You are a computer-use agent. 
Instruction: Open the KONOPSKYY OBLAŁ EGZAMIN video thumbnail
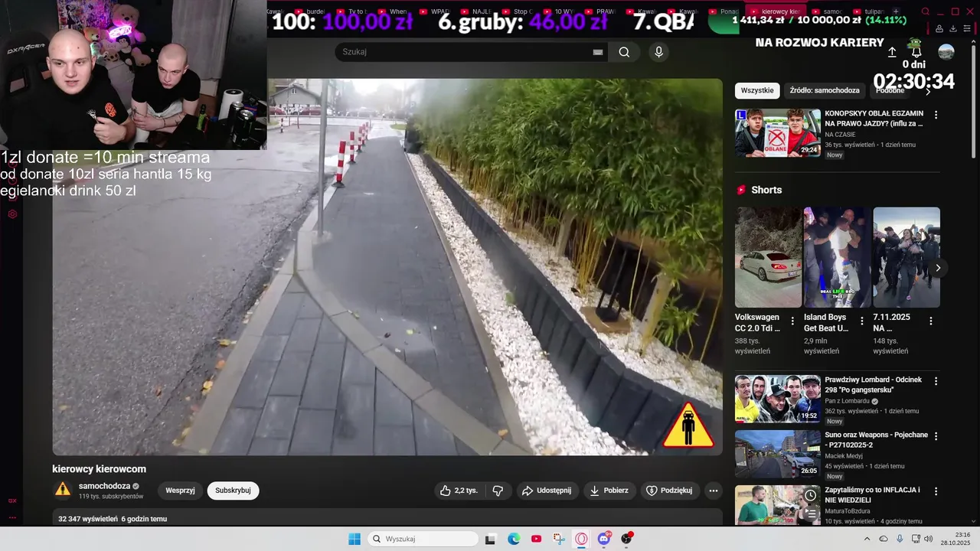[778, 133]
